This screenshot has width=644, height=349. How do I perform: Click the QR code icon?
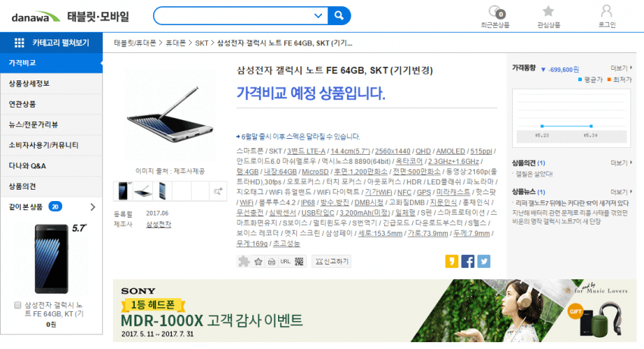point(299,262)
